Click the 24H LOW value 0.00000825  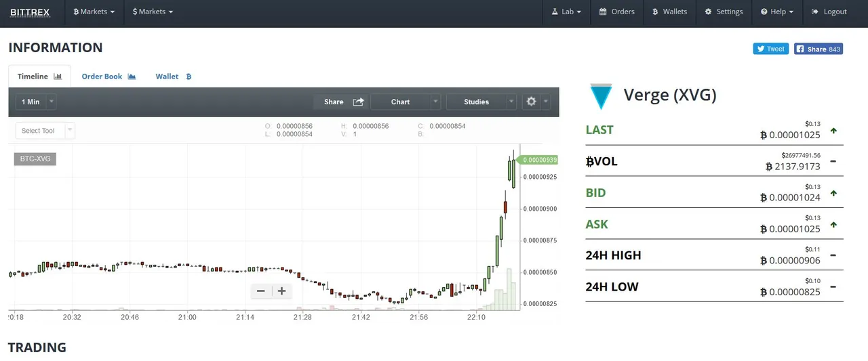790,292
